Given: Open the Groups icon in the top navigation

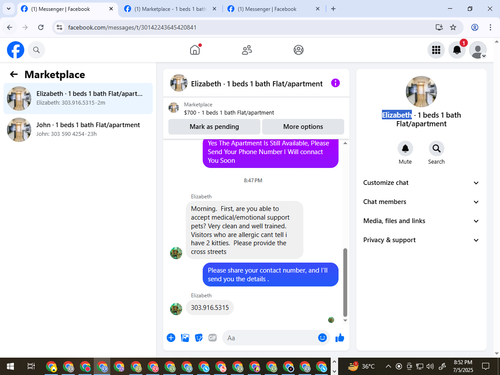Looking at the screenshot, I should pyautogui.click(x=298, y=50).
